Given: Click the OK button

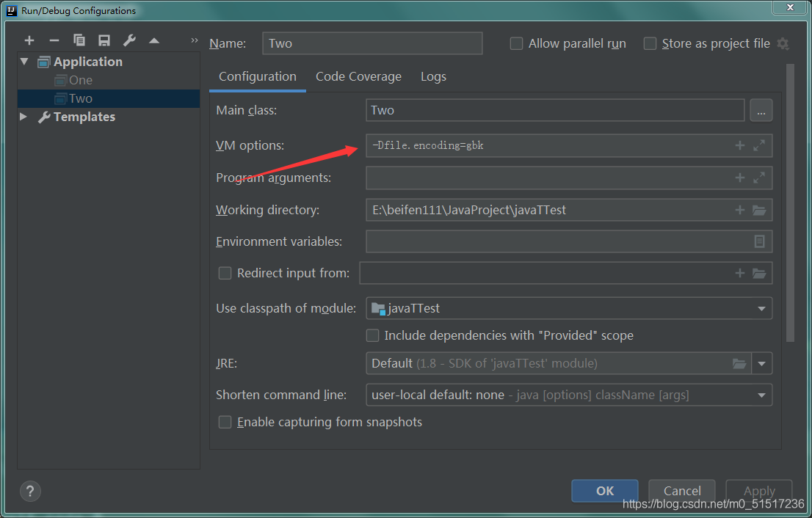Looking at the screenshot, I should [605, 491].
